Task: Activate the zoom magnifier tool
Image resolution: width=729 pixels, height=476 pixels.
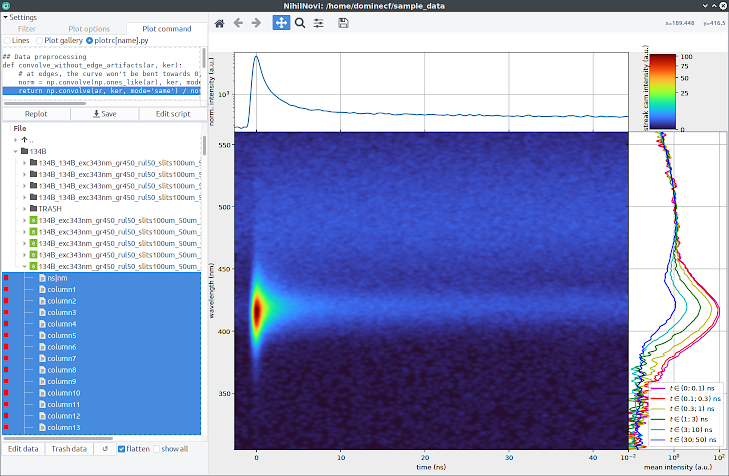Action: click(x=300, y=23)
